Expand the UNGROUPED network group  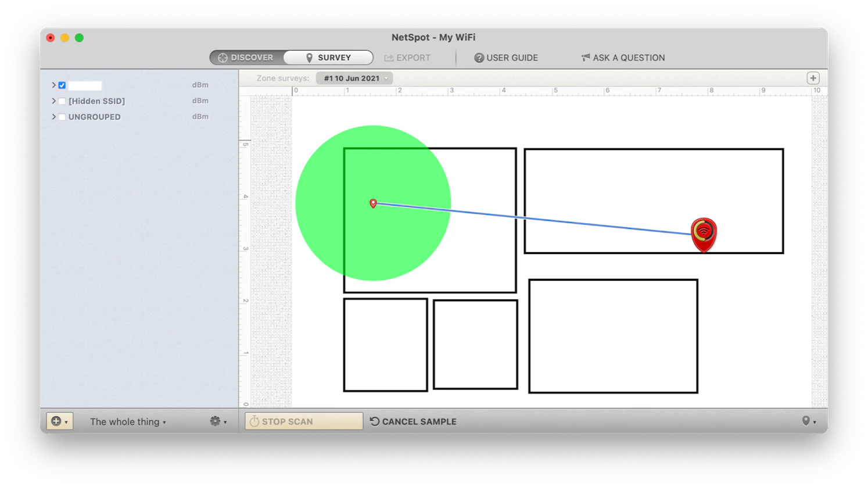(x=53, y=117)
